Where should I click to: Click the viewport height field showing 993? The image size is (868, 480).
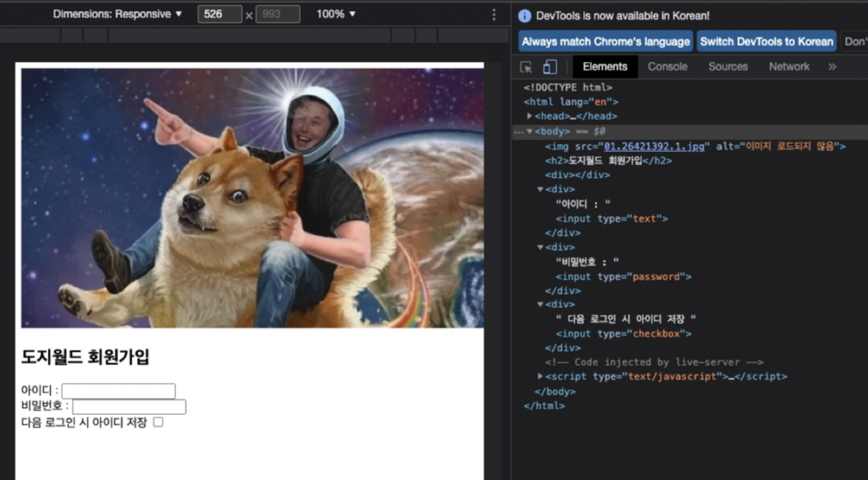click(x=278, y=14)
